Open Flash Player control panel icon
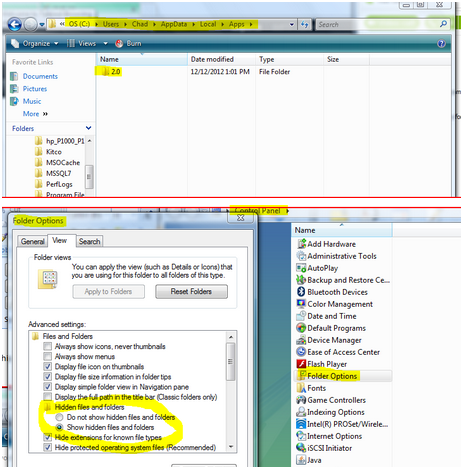This screenshot has width=463, height=469. pos(301,364)
